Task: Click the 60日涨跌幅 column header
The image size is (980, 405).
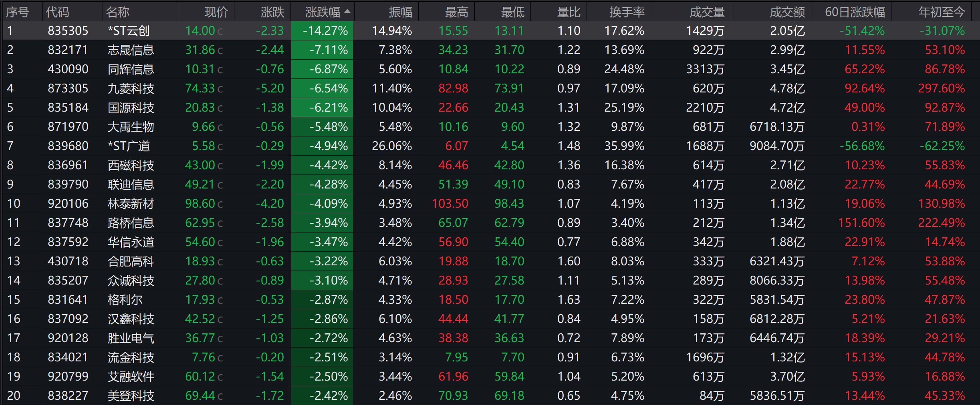Action: coord(855,12)
